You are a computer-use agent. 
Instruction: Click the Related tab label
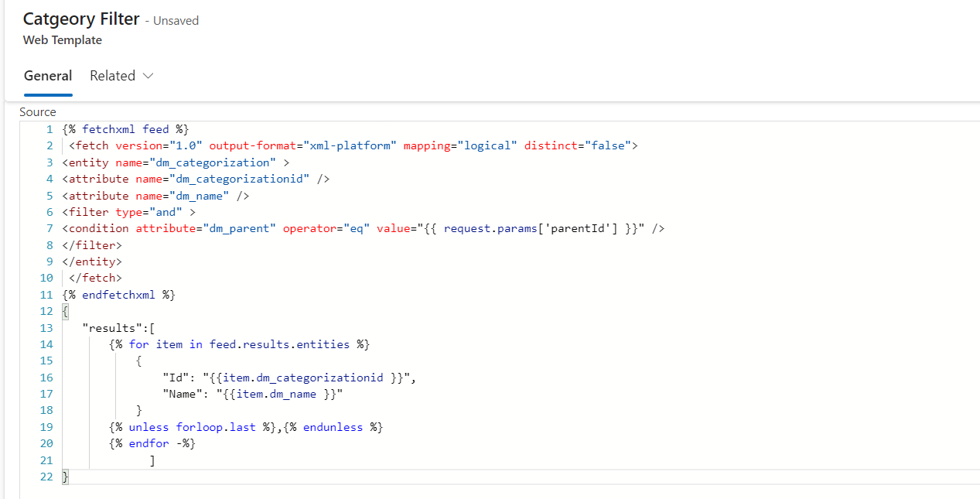point(111,76)
